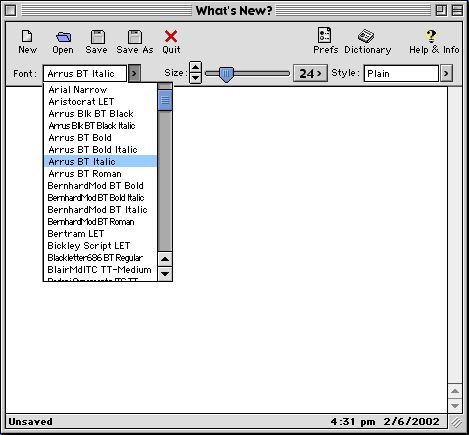This screenshot has height=435, width=469.
Task: Click the Size slider thumb
Action: (226, 74)
